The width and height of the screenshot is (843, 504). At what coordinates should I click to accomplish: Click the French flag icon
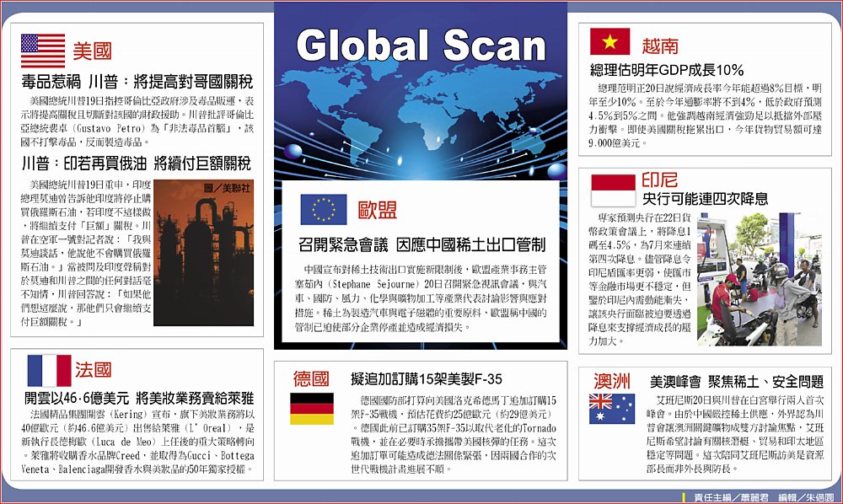tap(49, 370)
